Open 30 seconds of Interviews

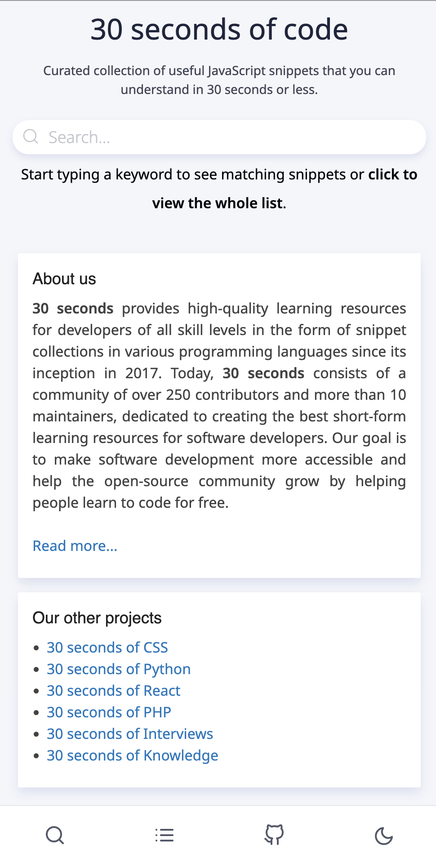(129, 734)
